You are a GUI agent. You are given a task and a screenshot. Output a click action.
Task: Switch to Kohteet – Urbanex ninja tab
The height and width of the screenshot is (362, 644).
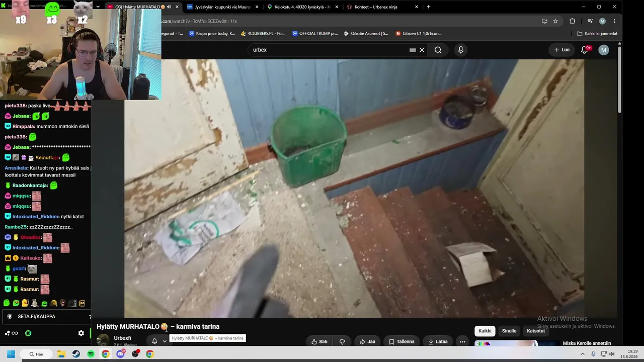382,7
